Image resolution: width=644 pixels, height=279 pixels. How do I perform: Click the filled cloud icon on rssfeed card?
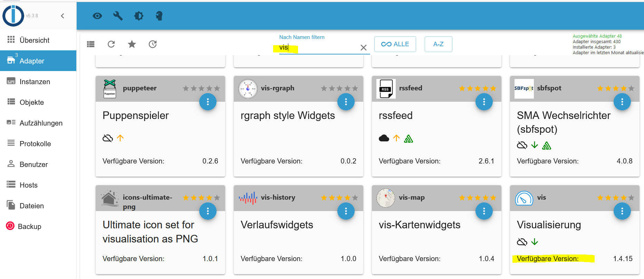click(384, 138)
